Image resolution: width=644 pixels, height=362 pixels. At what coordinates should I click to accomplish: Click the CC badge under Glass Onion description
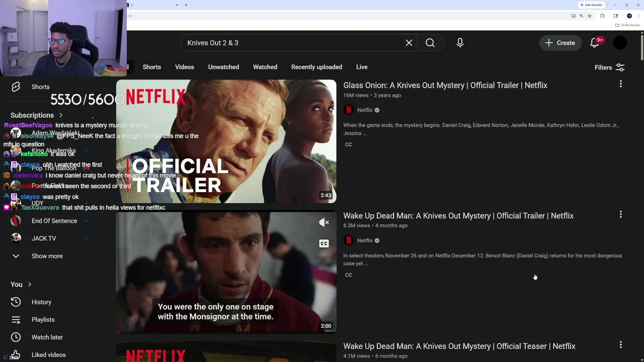coord(349,144)
